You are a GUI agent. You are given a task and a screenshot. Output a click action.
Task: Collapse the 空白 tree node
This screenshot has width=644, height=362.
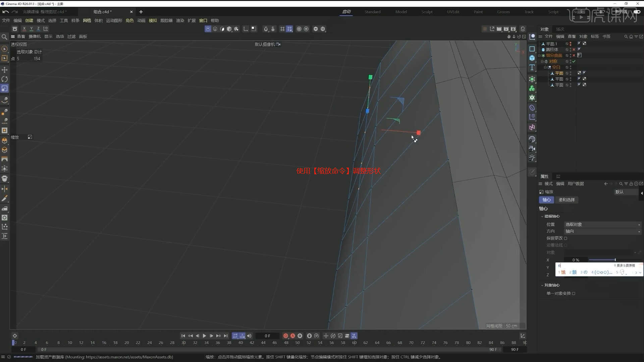pos(545,67)
